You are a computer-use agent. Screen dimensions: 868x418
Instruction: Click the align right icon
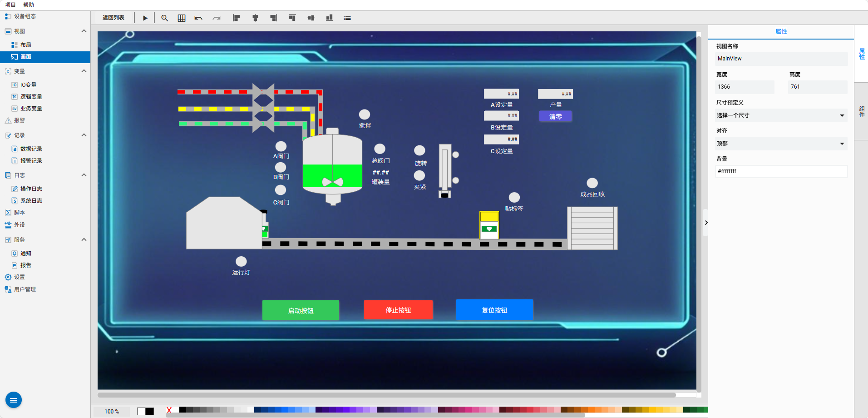[273, 18]
